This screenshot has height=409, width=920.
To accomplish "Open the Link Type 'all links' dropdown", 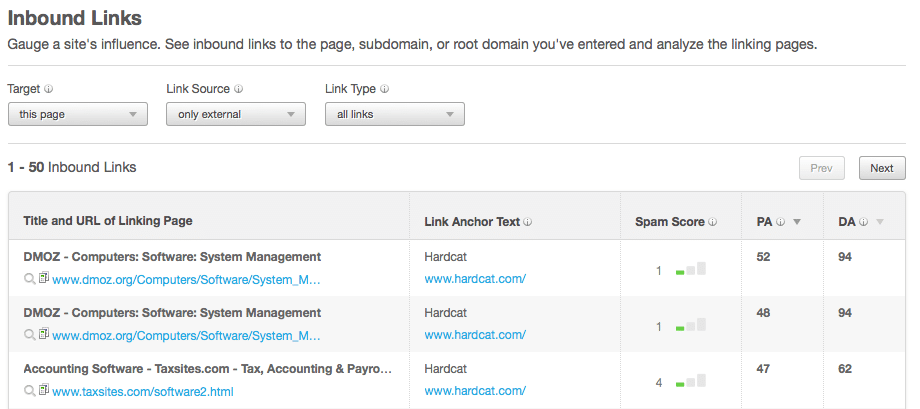I will tap(395, 114).
